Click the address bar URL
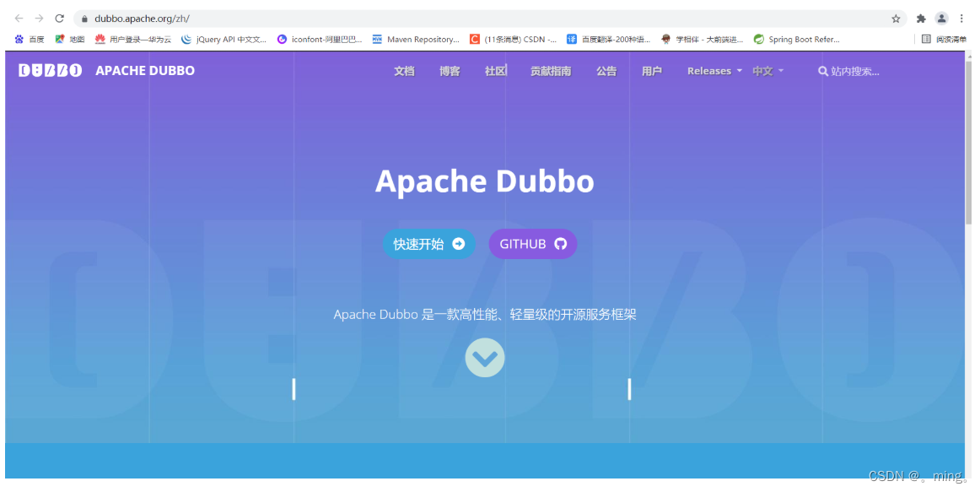This screenshot has width=980, height=492. tap(142, 19)
